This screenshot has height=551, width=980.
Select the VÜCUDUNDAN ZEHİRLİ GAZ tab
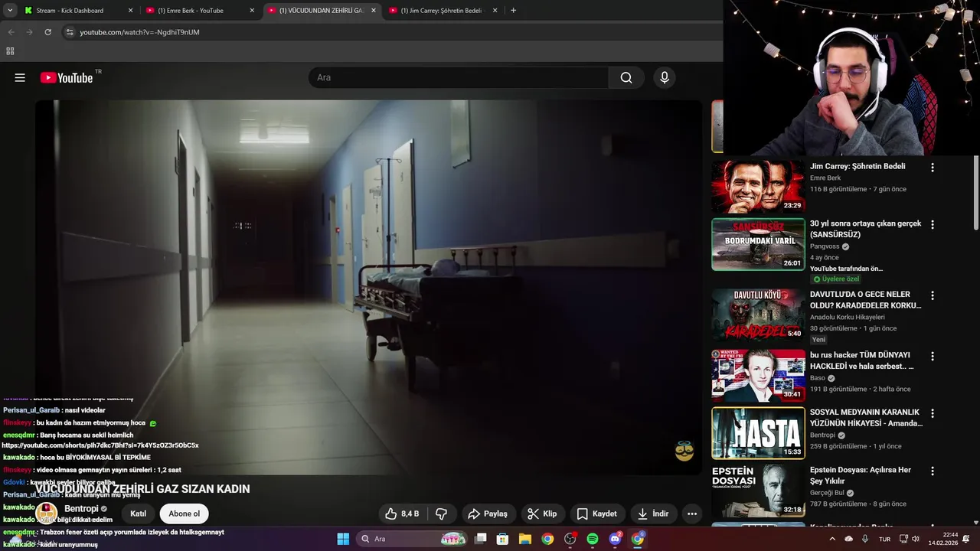[x=321, y=11]
